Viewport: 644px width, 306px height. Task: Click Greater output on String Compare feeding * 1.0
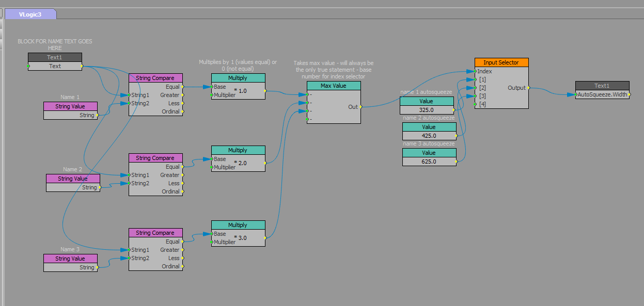tap(182, 95)
